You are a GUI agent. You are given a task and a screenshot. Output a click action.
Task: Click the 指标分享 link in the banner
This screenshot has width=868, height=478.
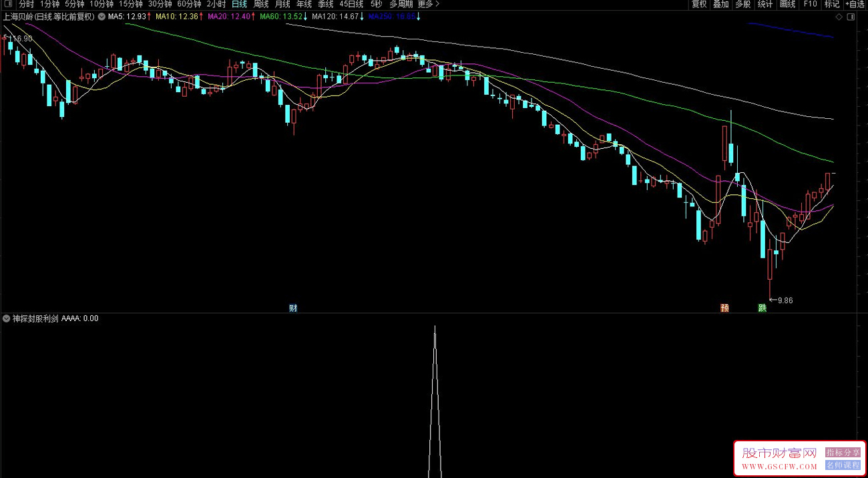coord(843,453)
